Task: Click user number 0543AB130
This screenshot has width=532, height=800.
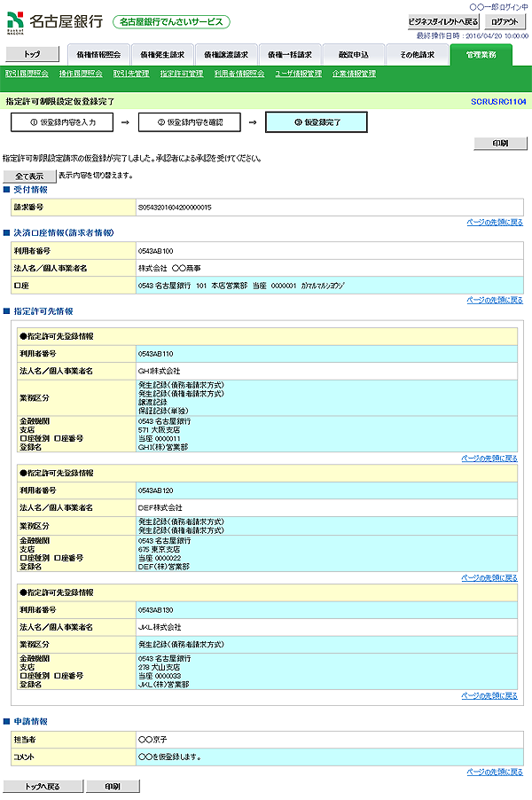Action: tap(155, 609)
